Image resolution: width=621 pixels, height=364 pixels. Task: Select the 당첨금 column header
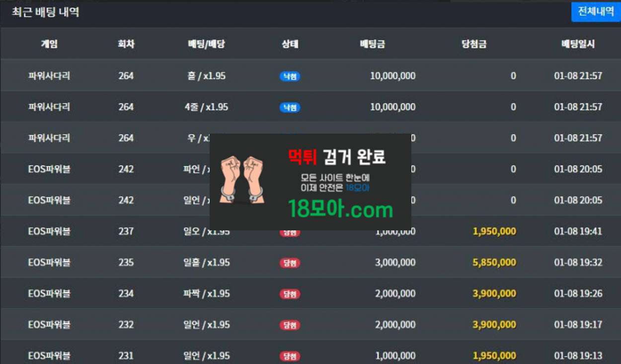click(x=473, y=44)
